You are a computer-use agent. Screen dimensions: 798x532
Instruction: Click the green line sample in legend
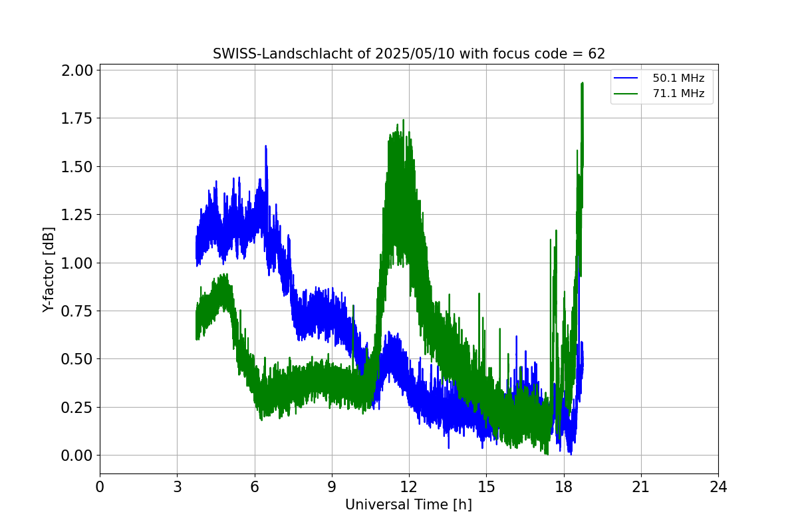pyautogui.click(x=626, y=94)
